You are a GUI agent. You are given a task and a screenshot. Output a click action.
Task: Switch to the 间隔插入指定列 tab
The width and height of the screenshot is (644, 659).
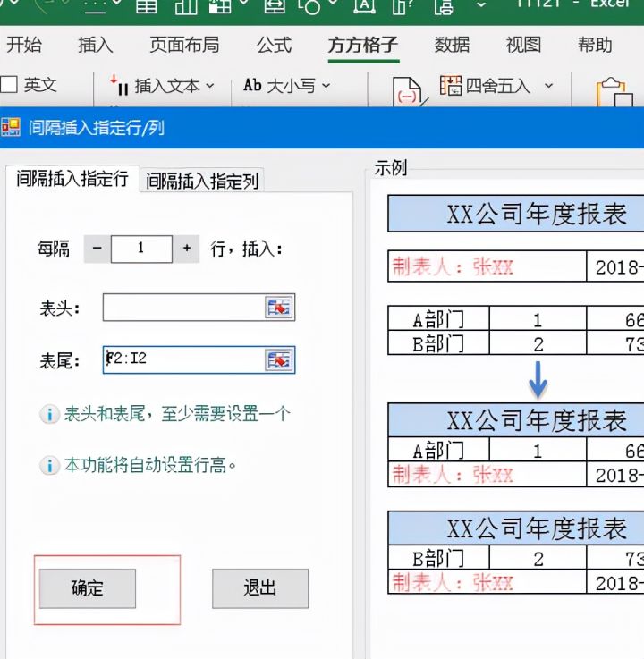pyautogui.click(x=202, y=181)
